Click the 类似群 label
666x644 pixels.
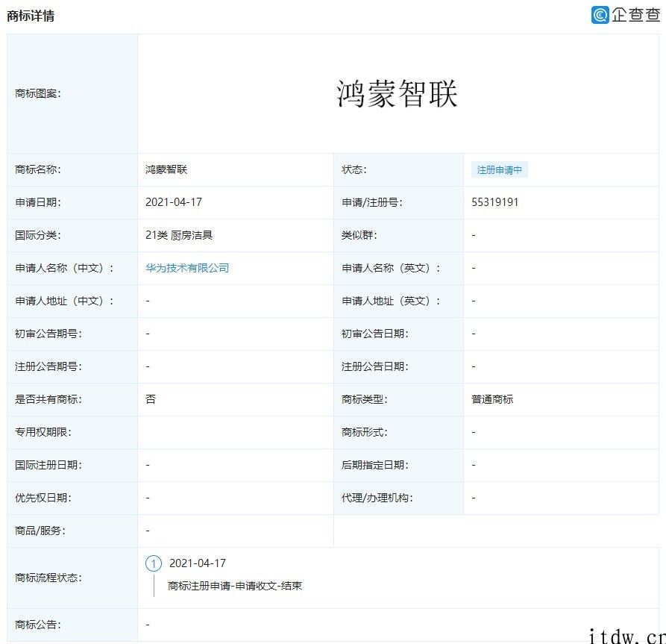click(359, 235)
